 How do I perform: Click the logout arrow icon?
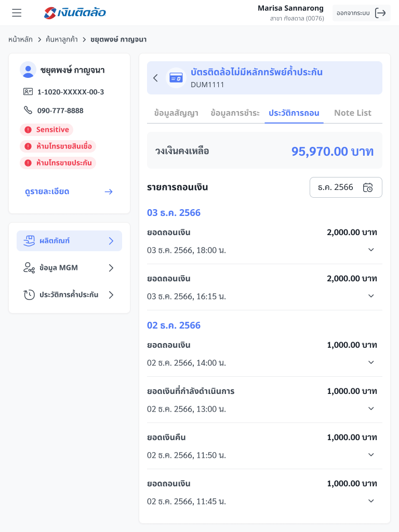coord(380,13)
